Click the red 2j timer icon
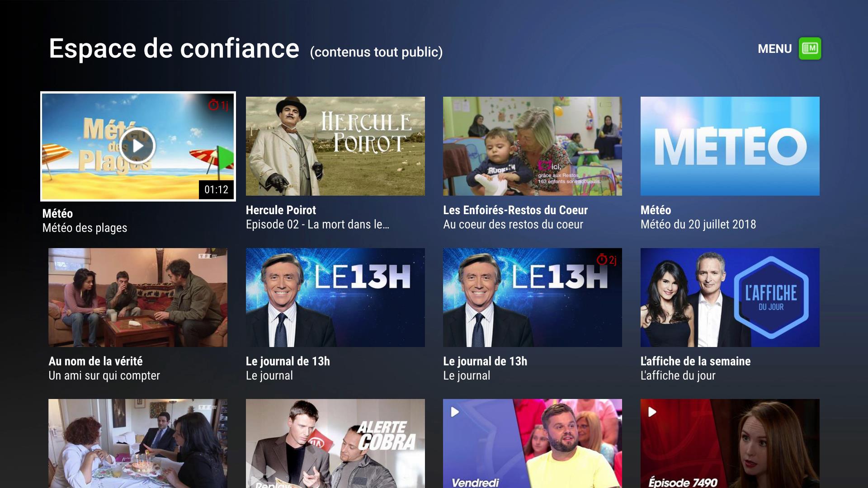868x488 pixels. [607, 260]
